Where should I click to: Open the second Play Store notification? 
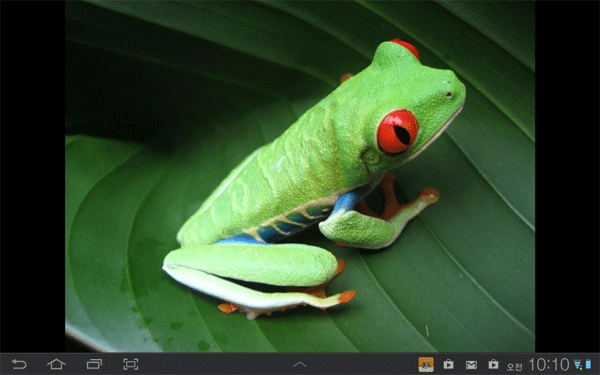click(x=493, y=364)
